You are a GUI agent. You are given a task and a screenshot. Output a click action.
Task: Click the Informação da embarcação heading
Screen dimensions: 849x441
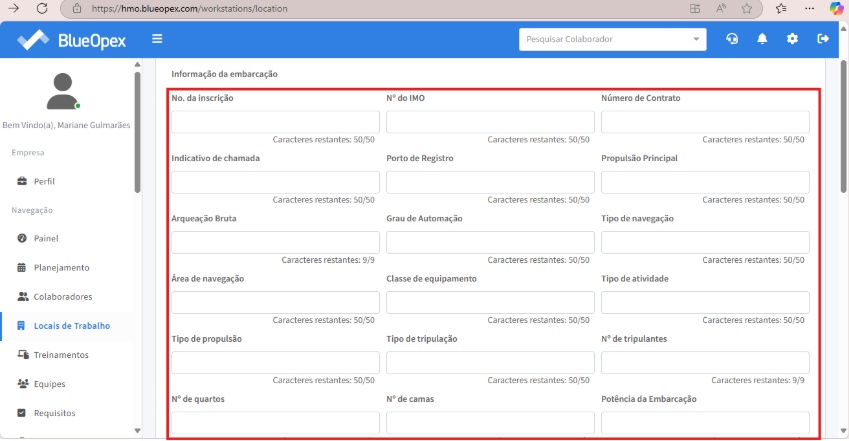point(224,74)
